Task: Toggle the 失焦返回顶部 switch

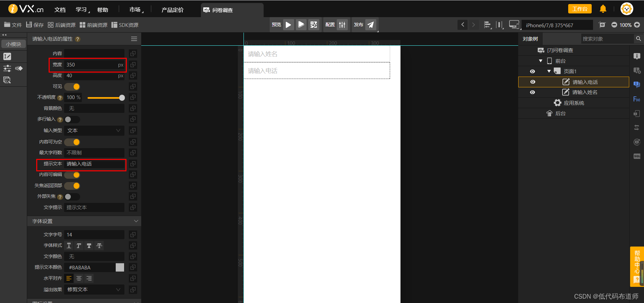Action: click(72, 186)
